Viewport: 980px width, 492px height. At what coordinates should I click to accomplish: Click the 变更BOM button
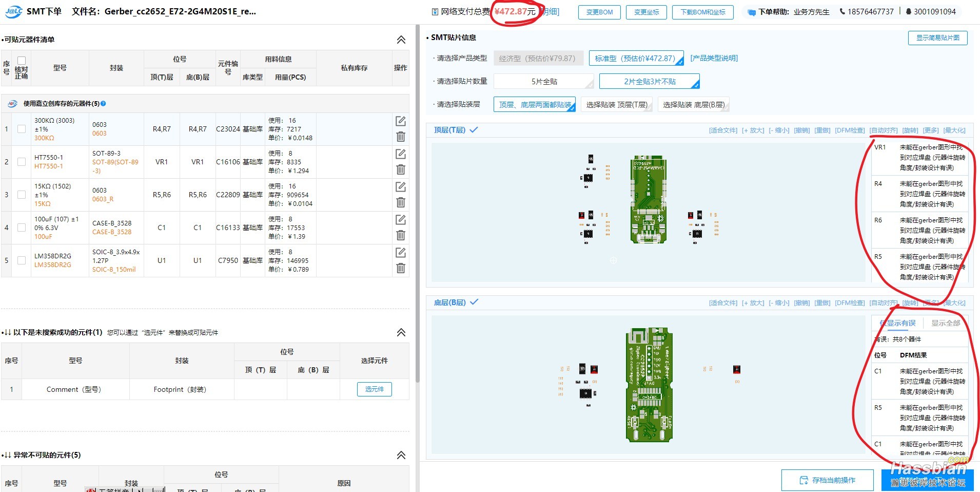599,12
